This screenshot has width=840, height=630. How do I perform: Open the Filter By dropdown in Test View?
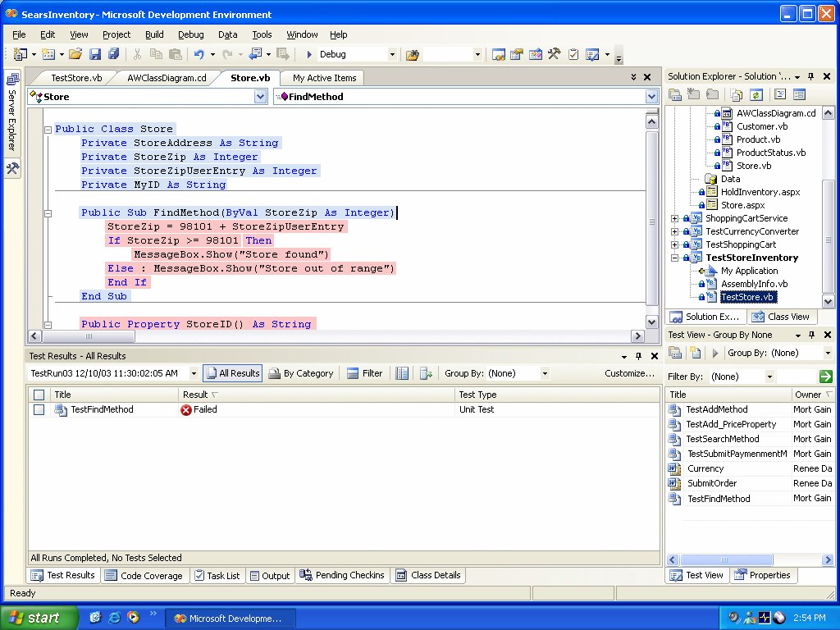point(769,377)
